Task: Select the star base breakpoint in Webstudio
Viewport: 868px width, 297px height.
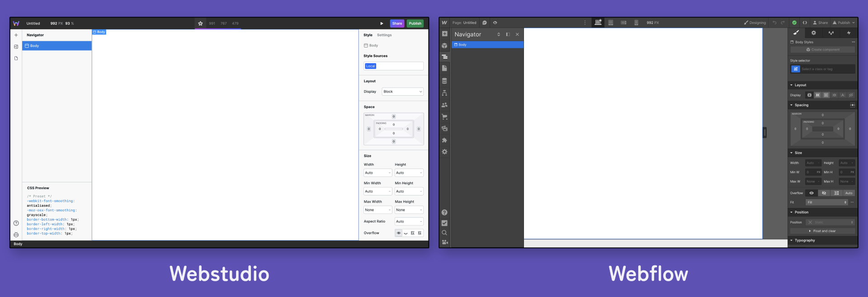Action: pyautogui.click(x=200, y=23)
